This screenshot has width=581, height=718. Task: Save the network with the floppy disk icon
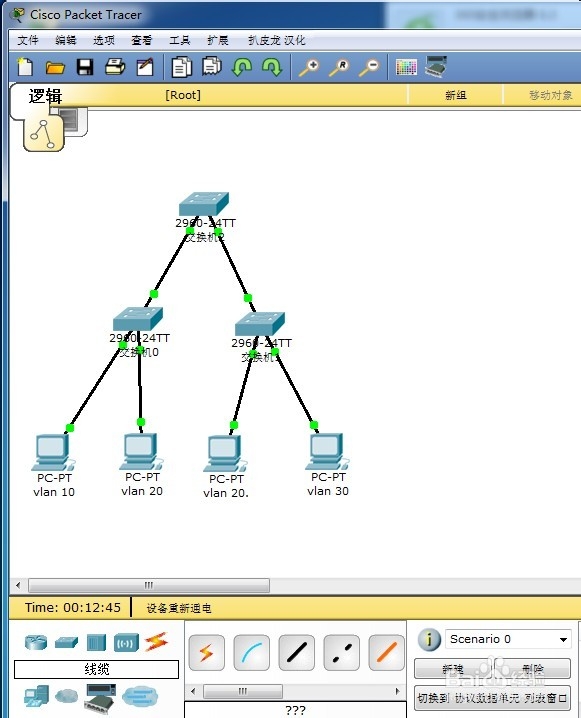[85, 67]
